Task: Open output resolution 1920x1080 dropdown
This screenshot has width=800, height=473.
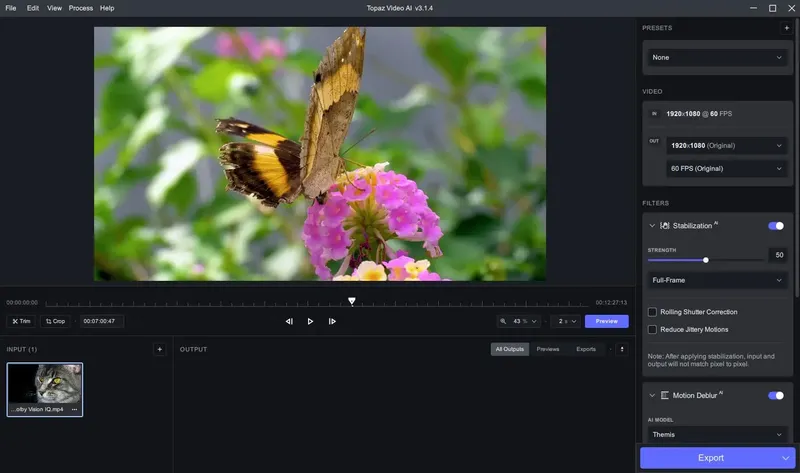Action: click(727, 145)
